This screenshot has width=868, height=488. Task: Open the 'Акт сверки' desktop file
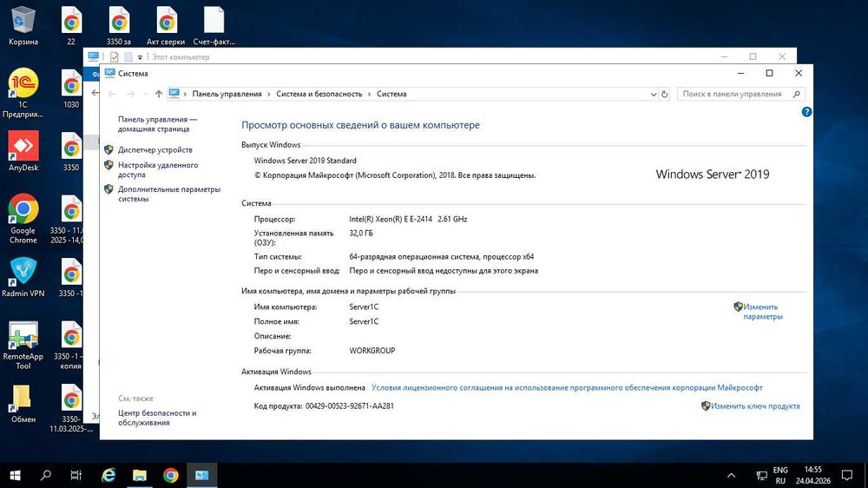coord(166,25)
